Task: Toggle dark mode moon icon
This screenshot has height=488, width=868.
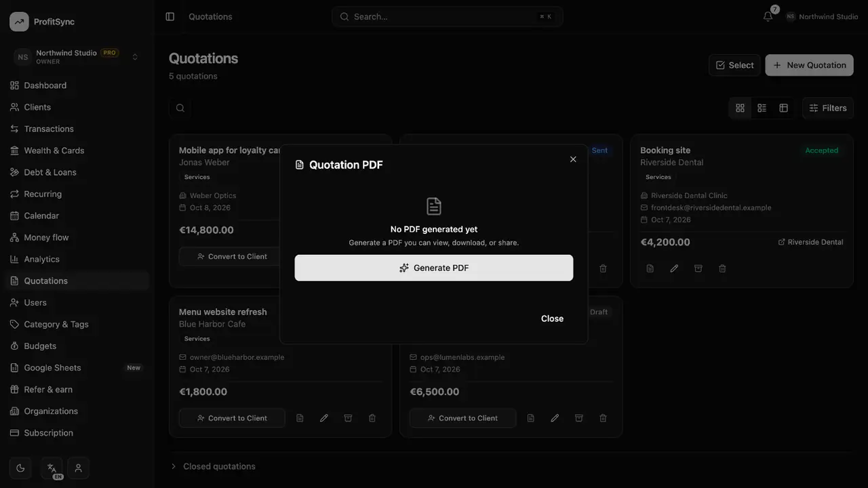Action: click(x=20, y=468)
